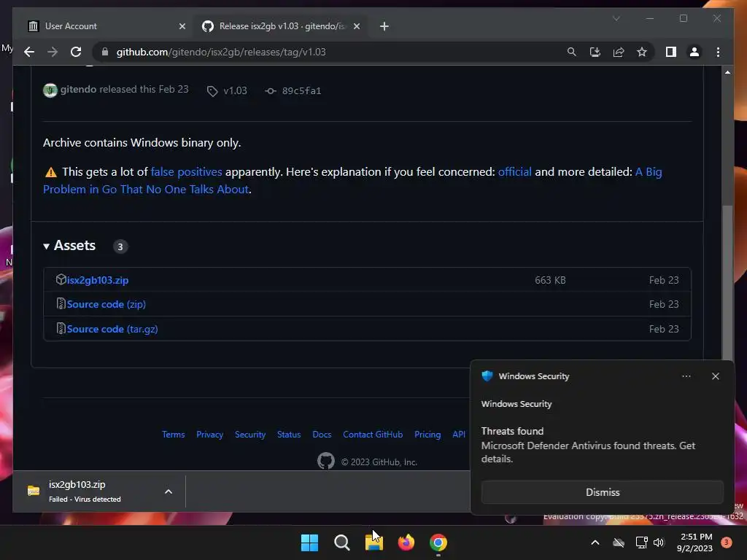The height and width of the screenshot is (560, 747).
Task: Download Source code (zip)
Action: pos(107,304)
